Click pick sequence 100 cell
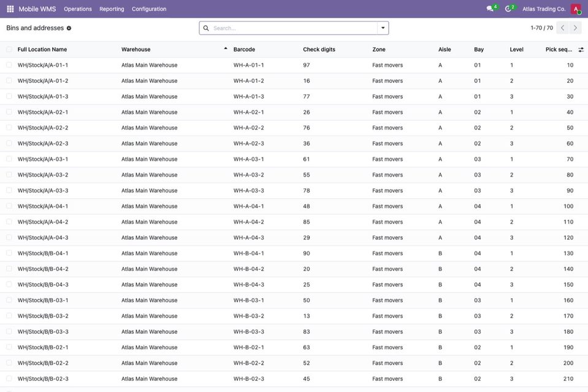Viewport: 588px width, 392px height. tap(568, 206)
